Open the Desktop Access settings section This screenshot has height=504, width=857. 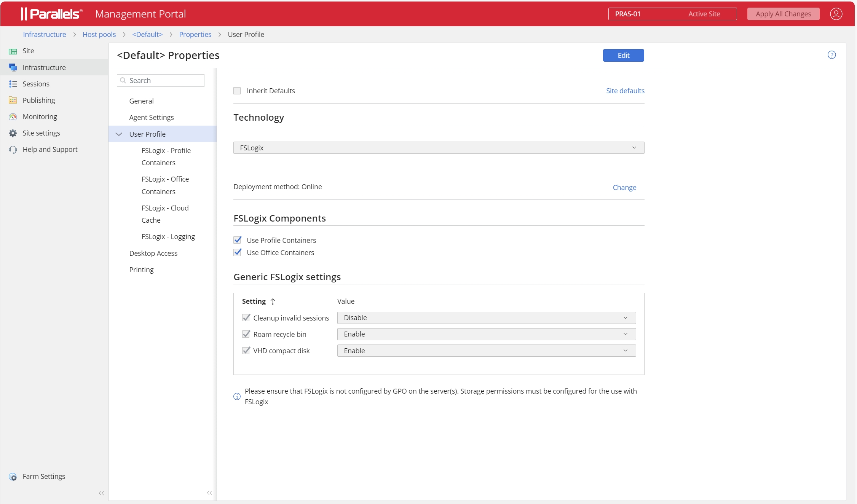pos(153,253)
